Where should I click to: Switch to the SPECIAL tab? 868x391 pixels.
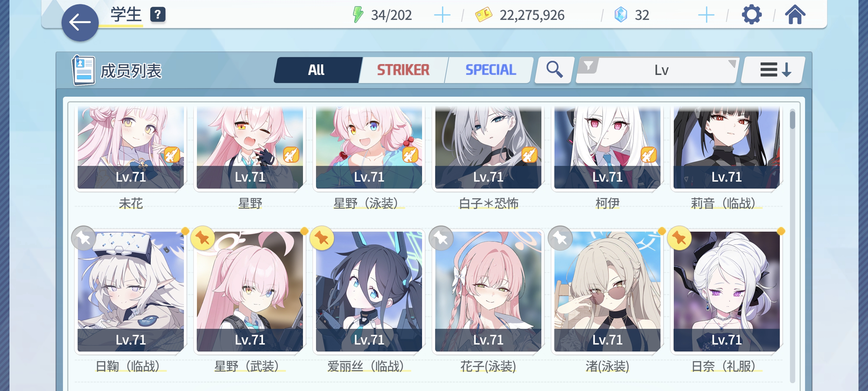click(490, 70)
